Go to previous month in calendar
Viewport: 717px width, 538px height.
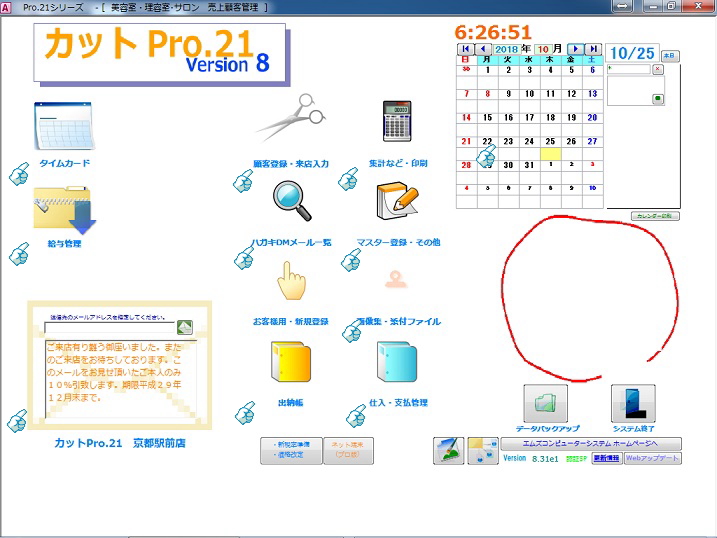(x=483, y=49)
